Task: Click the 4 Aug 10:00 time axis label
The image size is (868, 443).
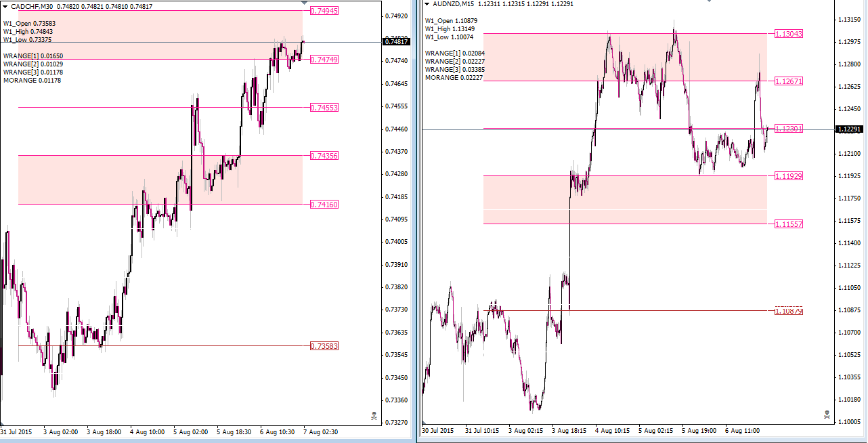Action: [148, 431]
